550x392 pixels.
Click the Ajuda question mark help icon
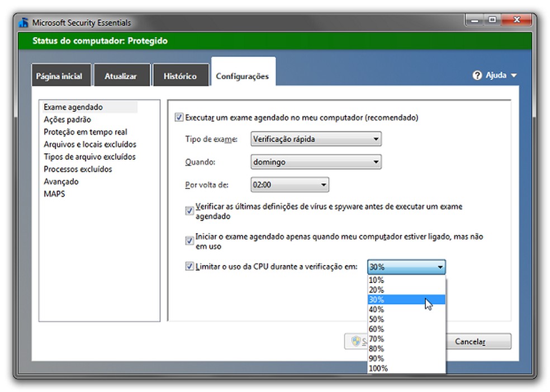click(477, 75)
